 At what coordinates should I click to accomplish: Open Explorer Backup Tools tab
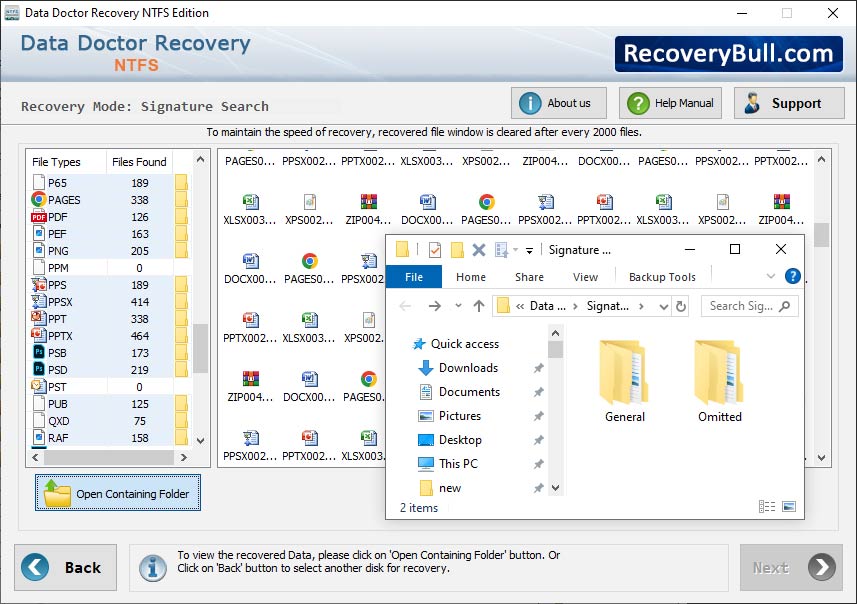tap(662, 277)
